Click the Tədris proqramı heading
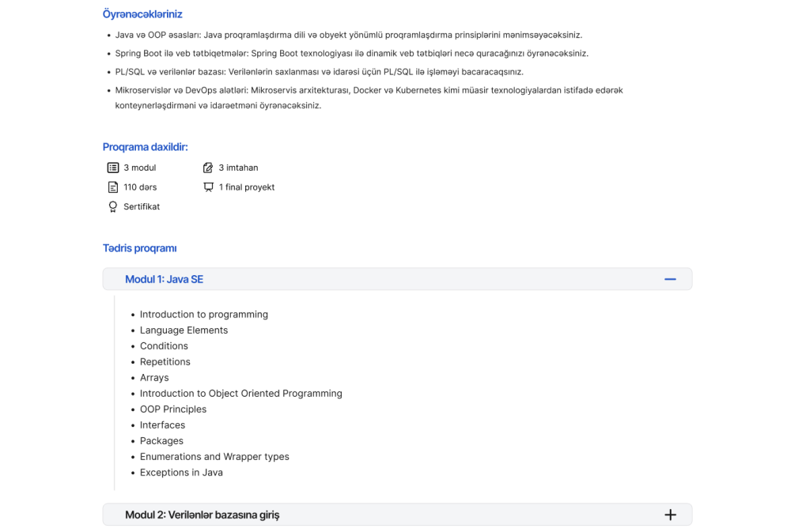This screenshot has height=532, width=791. pos(139,248)
